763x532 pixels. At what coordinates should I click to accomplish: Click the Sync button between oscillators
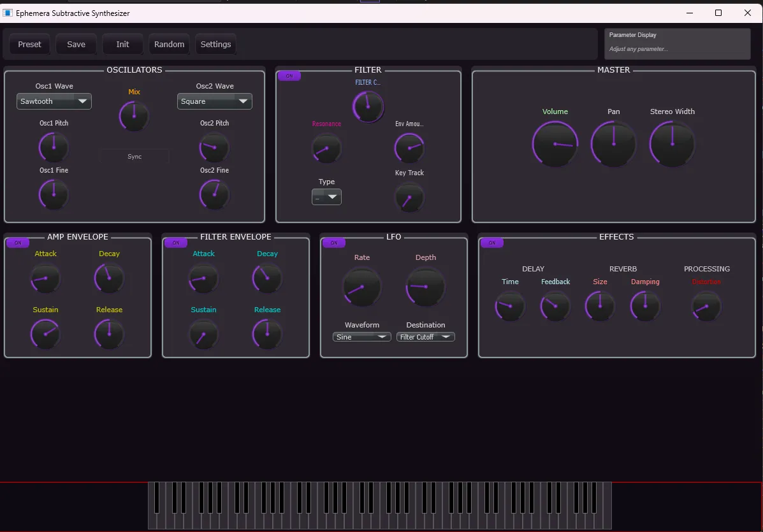[134, 157]
